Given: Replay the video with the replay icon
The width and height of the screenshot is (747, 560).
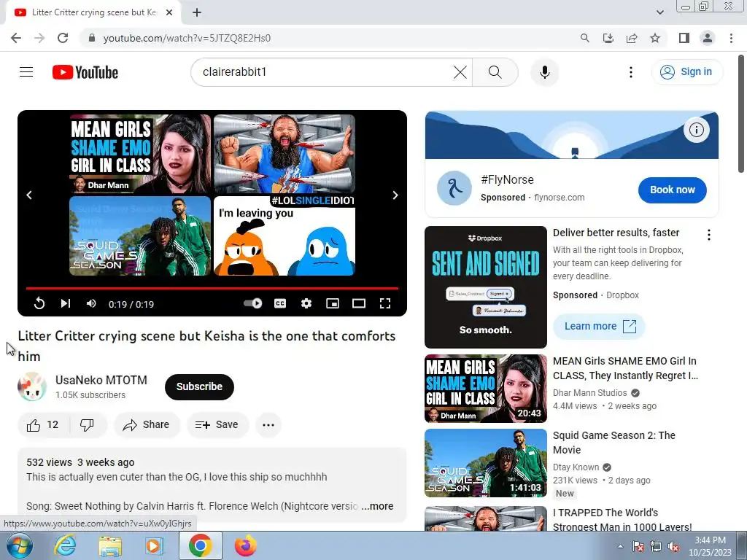Looking at the screenshot, I should [x=39, y=303].
